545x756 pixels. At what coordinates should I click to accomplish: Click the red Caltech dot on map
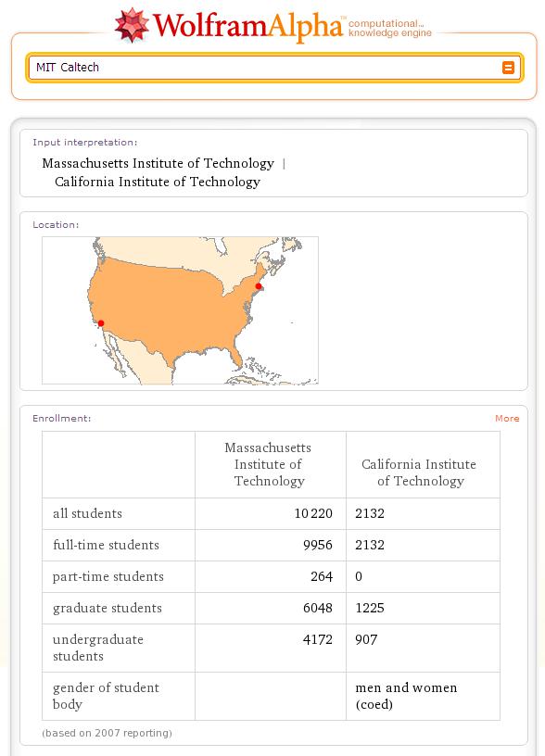[101, 323]
